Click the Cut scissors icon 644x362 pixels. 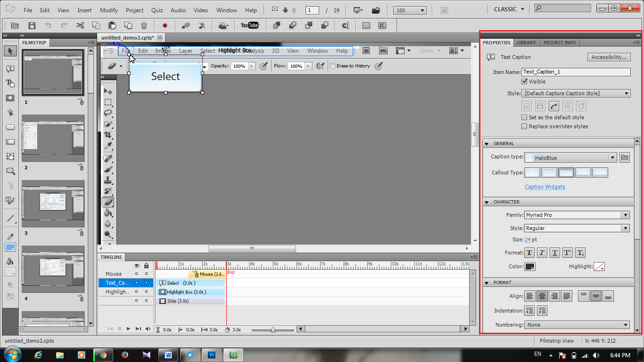pos(80,25)
